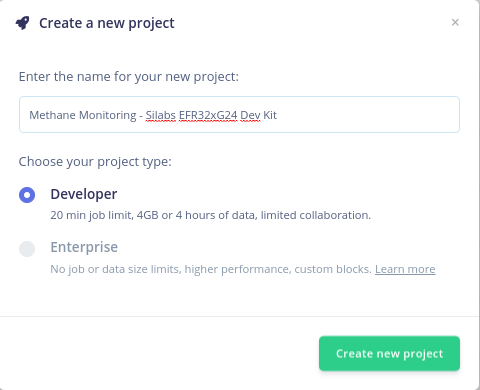Focus the project name input field's empty area
Screen dimensions: 480x390
coord(367,115)
